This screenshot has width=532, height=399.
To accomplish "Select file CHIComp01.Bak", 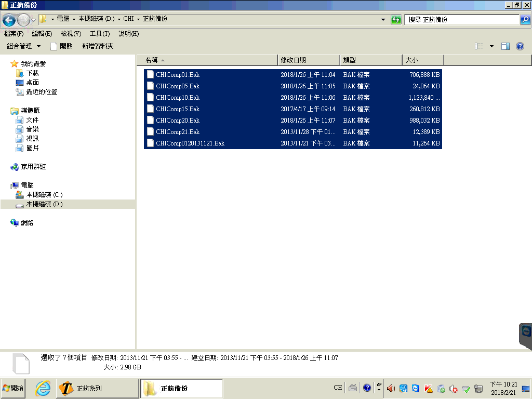I will pos(293,75).
